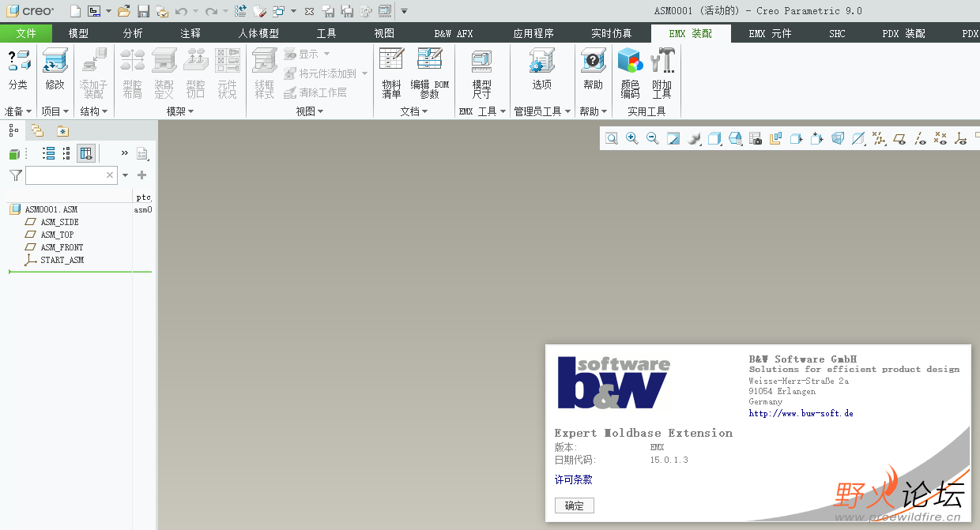Open the SHC ribbon tab
The image size is (980, 530).
(x=837, y=33)
